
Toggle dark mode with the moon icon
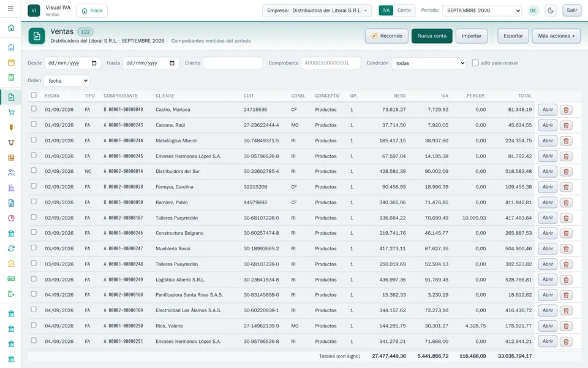551,10
